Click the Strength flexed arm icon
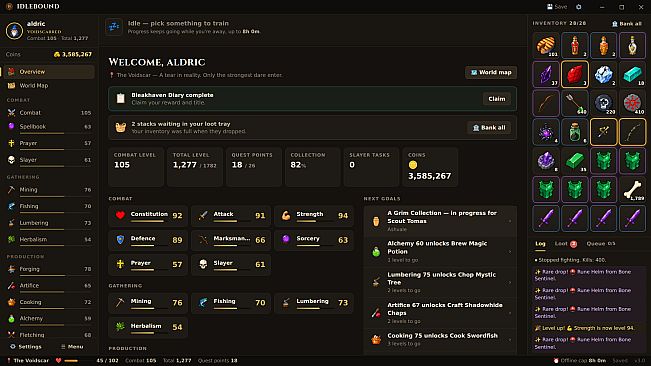Viewport: 651px width, 366px height. click(x=286, y=215)
